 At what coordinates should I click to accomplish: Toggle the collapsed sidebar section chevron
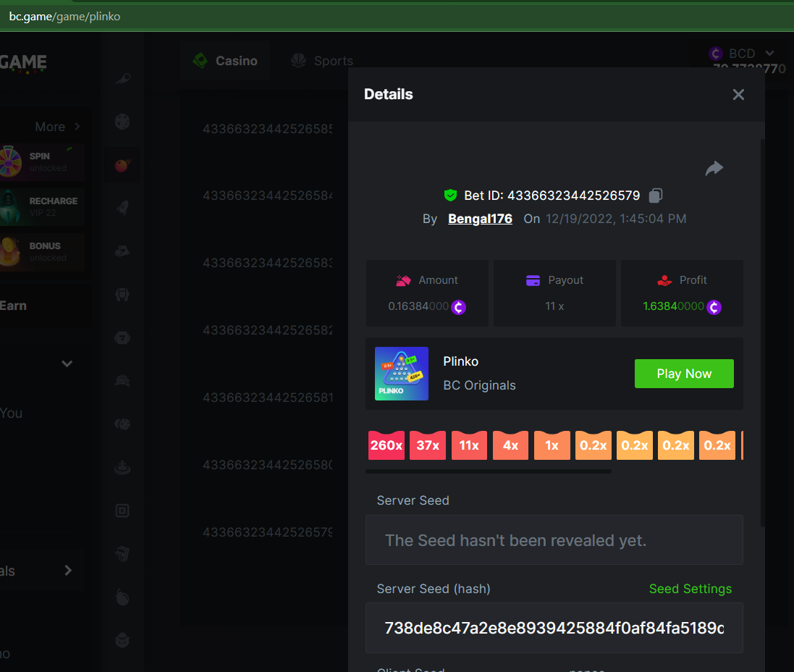click(67, 364)
